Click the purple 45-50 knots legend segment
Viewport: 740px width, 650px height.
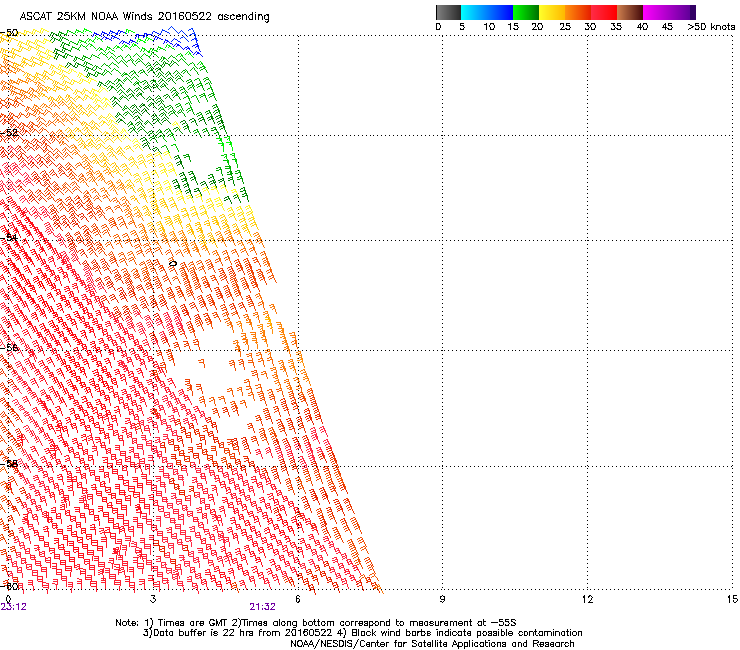pyautogui.click(x=682, y=12)
